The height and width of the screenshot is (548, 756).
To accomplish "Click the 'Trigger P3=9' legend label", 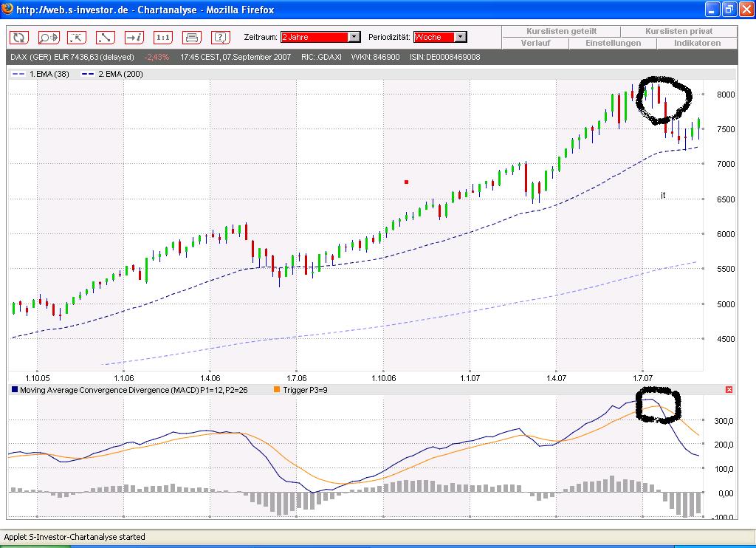I will [x=305, y=390].
